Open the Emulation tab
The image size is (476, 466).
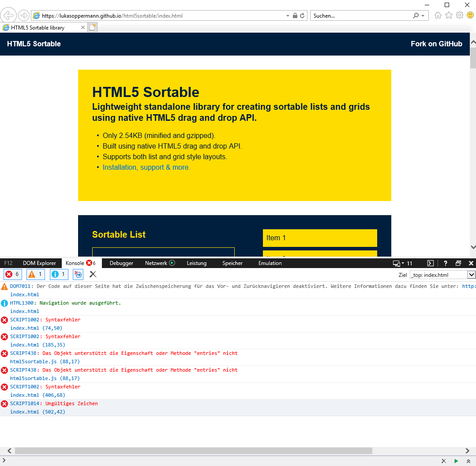pyautogui.click(x=270, y=263)
